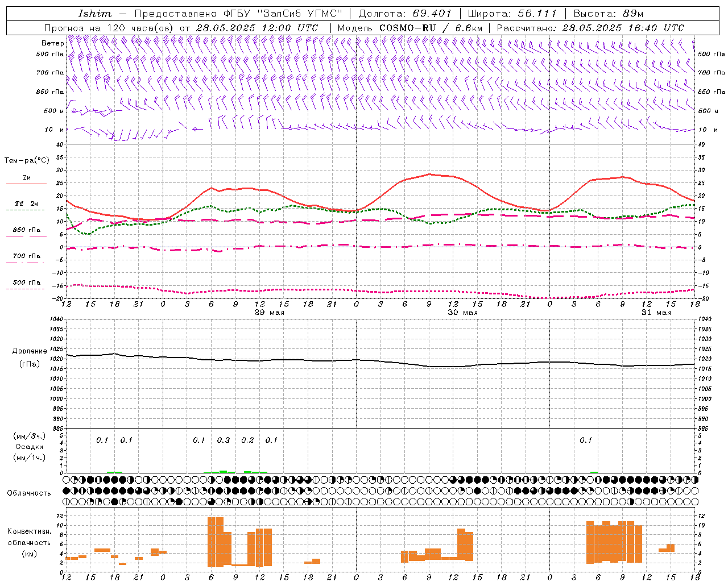Click the "Ветер" wind panel label
The height and width of the screenshot is (582, 728).
[53, 43]
